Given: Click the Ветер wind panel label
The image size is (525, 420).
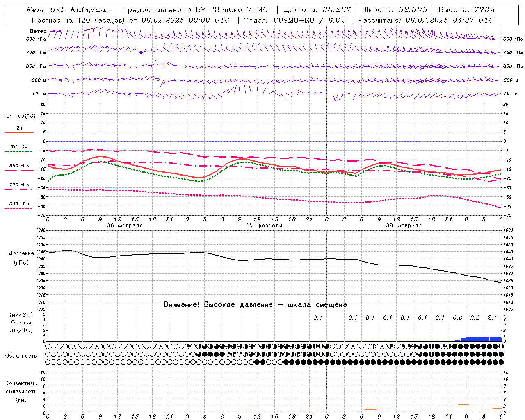Looking at the screenshot, I should click(x=38, y=31).
